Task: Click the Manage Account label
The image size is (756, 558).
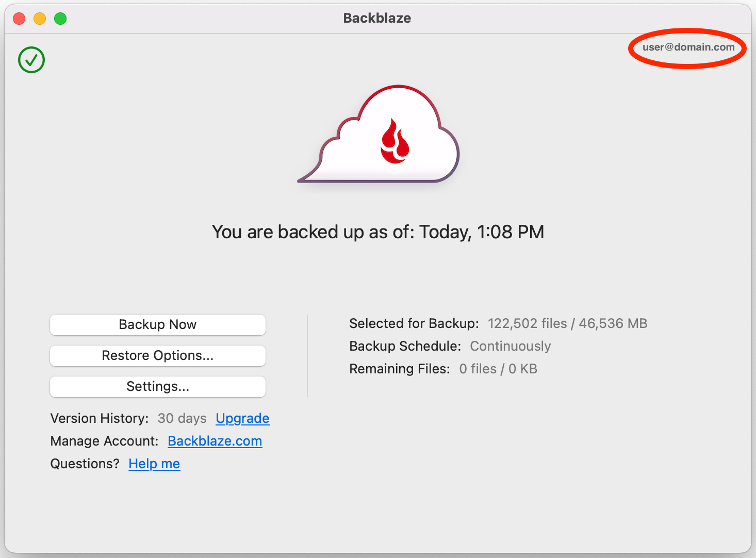Action: click(x=104, y=441)
